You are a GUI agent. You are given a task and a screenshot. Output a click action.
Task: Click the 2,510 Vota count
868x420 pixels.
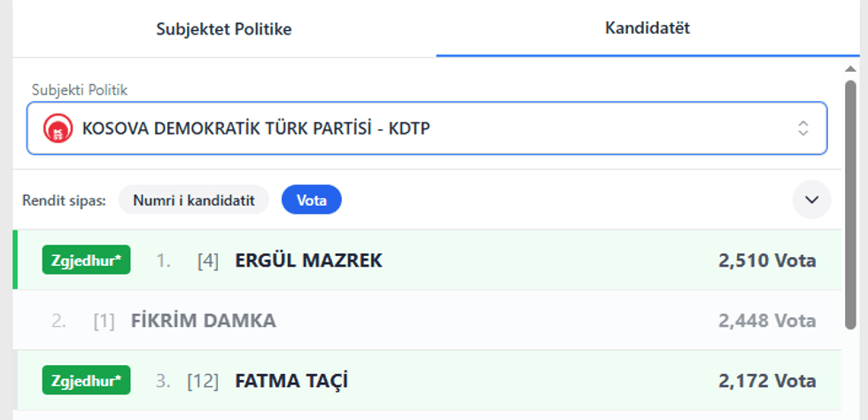[767, 261]
